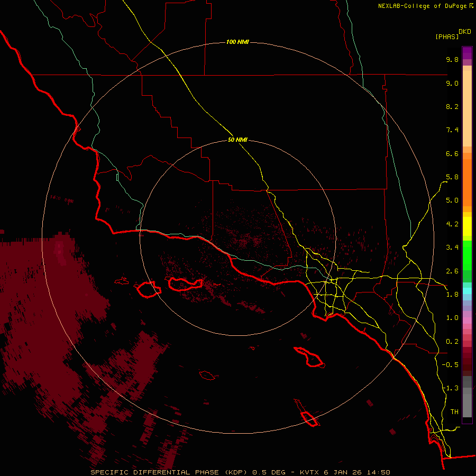Click the 3.4 legend value
The image size is (476, 476).
(x=452, y=248)
